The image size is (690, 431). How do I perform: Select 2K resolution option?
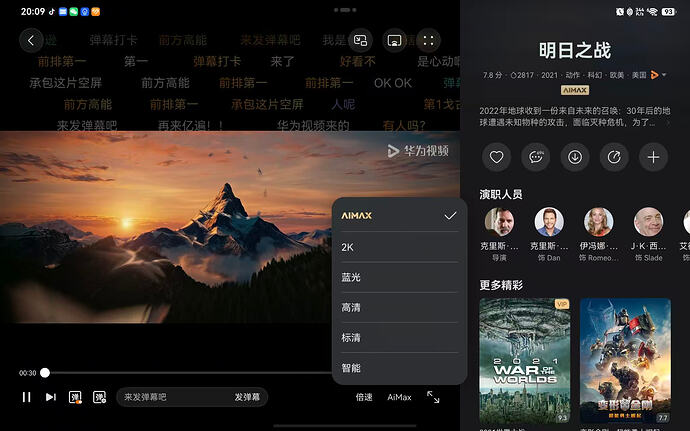(400, 247)
